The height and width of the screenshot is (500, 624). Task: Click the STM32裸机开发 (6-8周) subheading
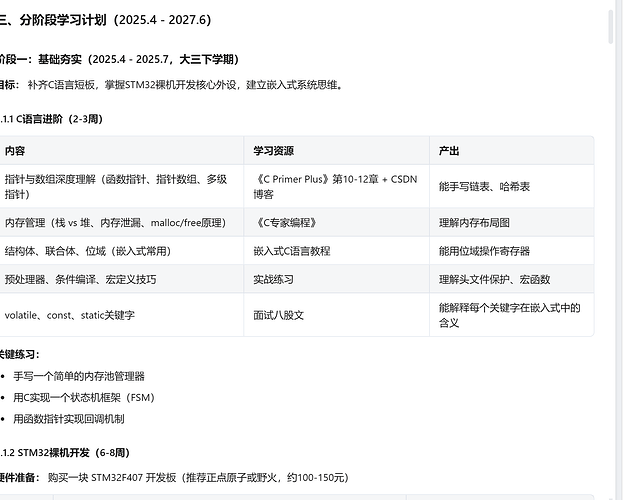point(65,453)
